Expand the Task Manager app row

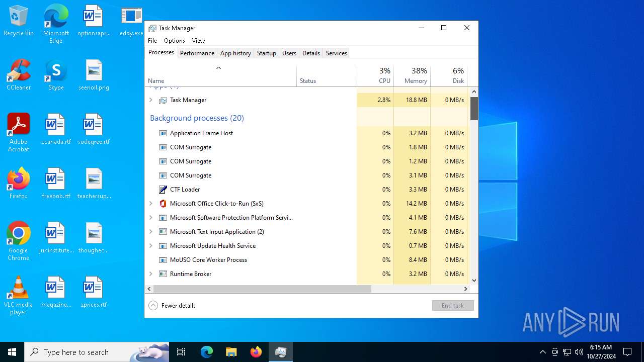150,100
